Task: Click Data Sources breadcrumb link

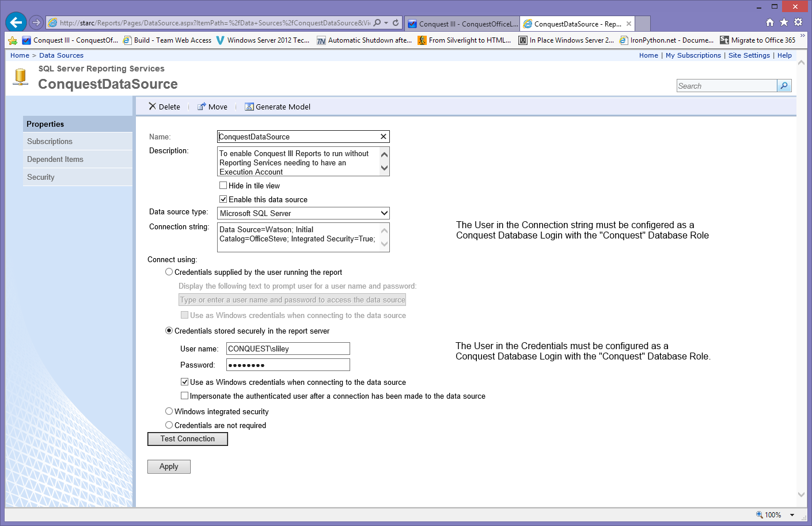Action: coord(61,55)
